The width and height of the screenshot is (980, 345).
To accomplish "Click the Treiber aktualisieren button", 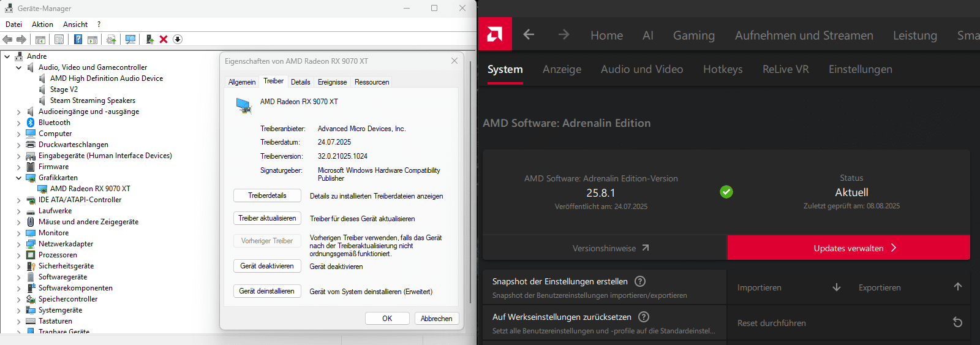I will click(267, 218).
